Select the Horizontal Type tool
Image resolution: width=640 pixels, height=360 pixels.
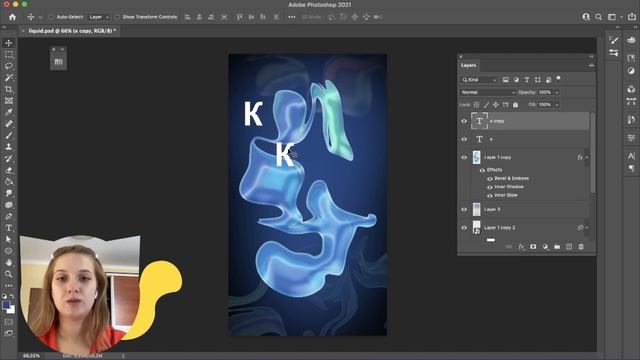(9, 228)
